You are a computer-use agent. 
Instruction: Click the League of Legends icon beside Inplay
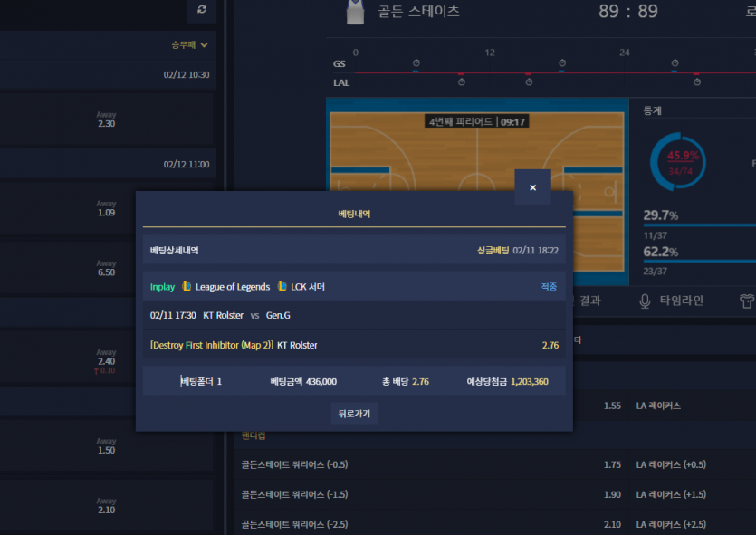[187, 286]
